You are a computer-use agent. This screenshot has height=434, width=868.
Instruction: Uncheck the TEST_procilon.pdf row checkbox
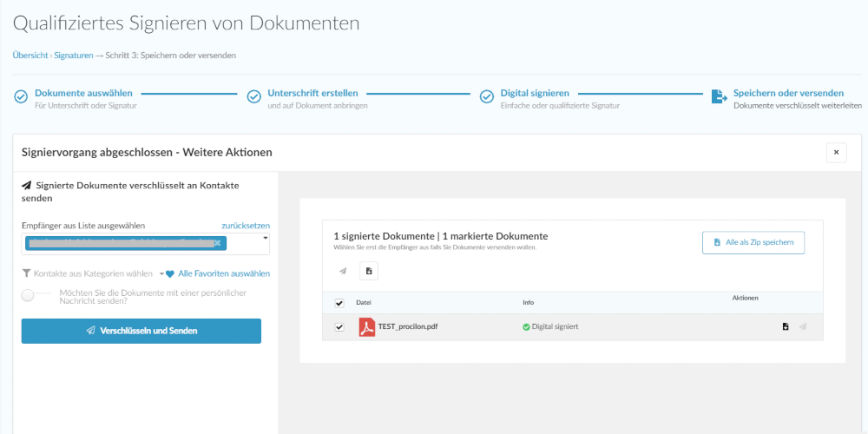pyautogui.click(x=339, y=327)
